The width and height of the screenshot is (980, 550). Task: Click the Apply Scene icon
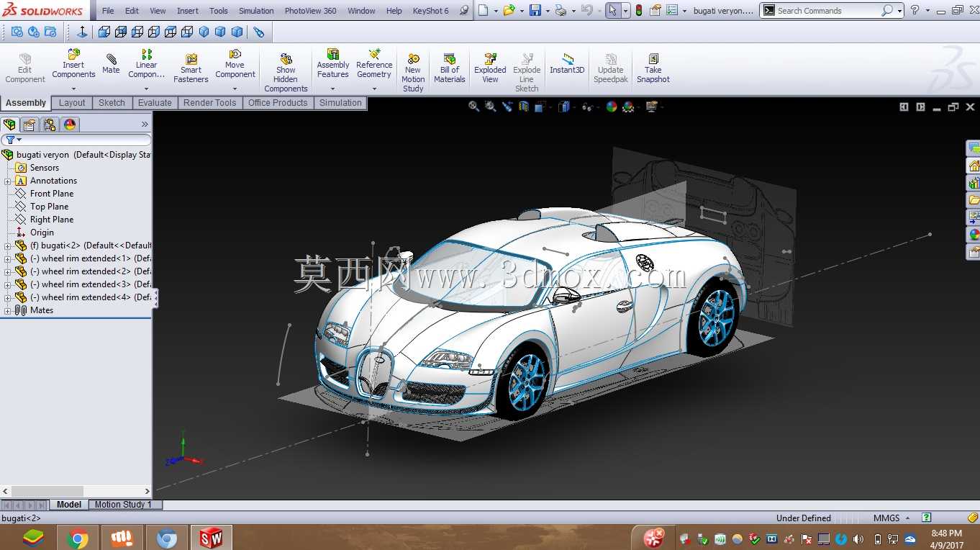tap(628, 107)
